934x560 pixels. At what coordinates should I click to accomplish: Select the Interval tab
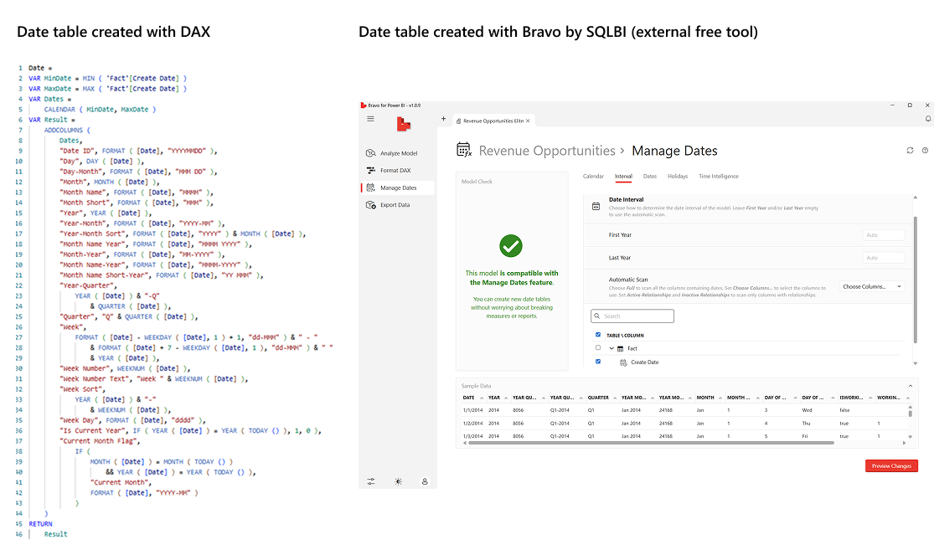623,176
